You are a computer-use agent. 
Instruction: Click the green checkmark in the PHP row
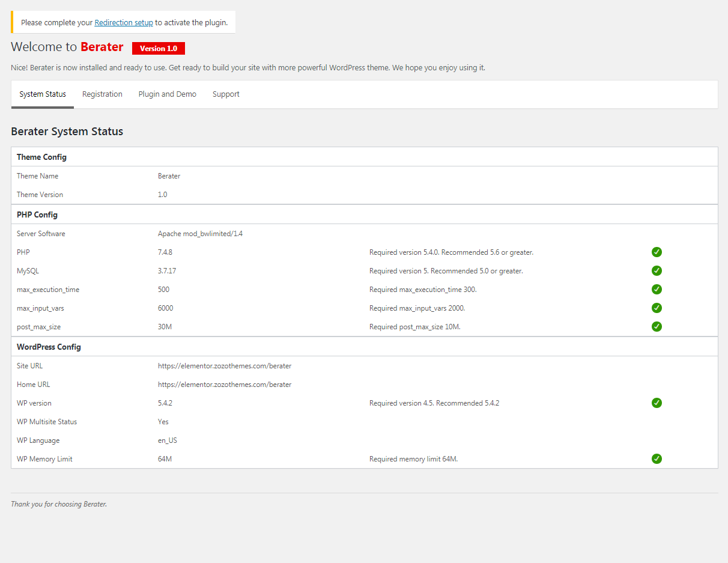tap(657, 252)
